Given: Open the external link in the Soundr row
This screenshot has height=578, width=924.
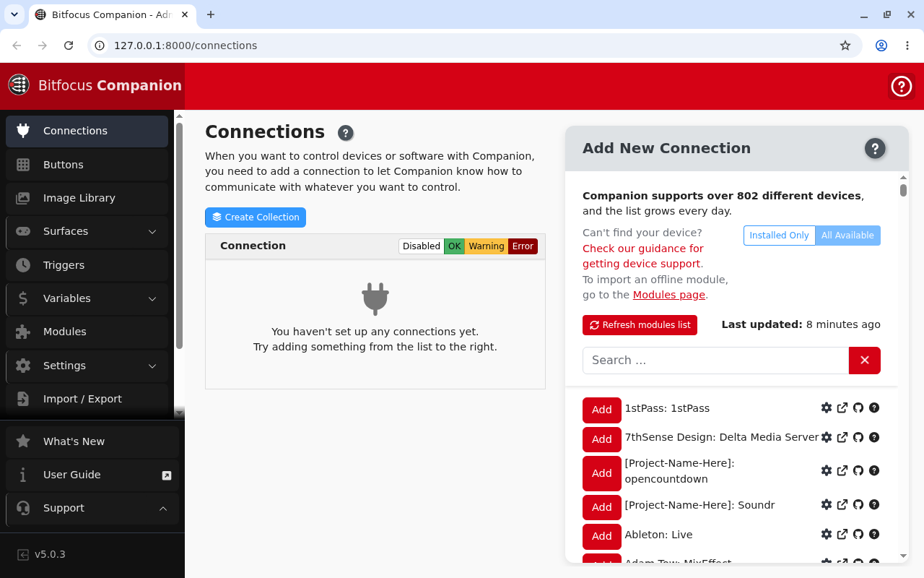Looking at the screenshot, I should tap(842, 504).
